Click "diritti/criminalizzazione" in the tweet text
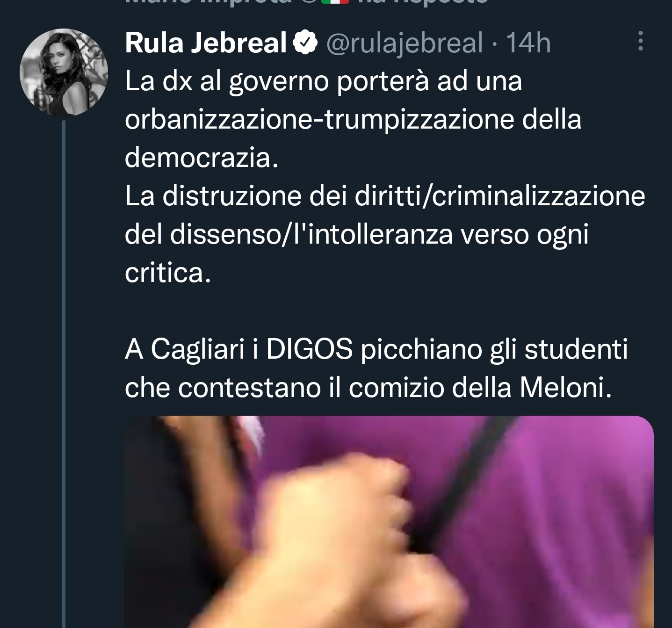 (500, 196)
